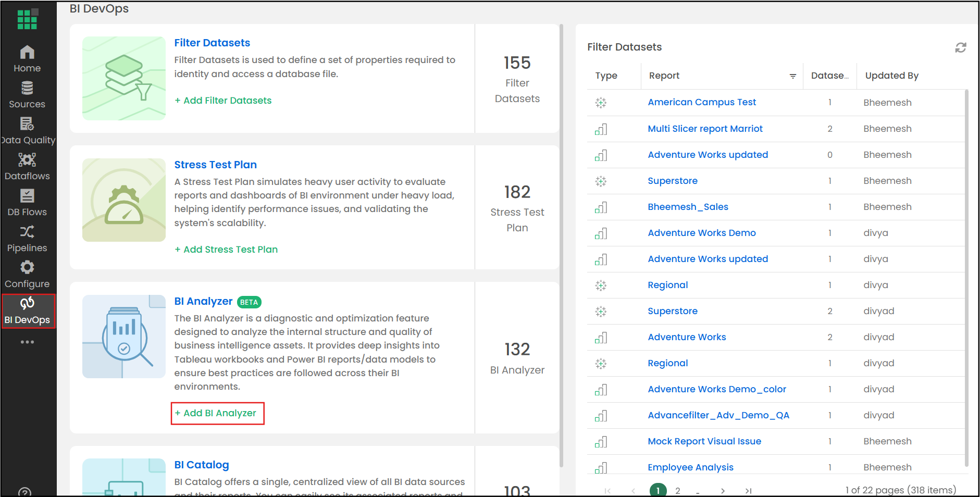Navigate to Dataflows in the sidebar
This screenshot has width=980, height=497.
[x=27, y=166]
